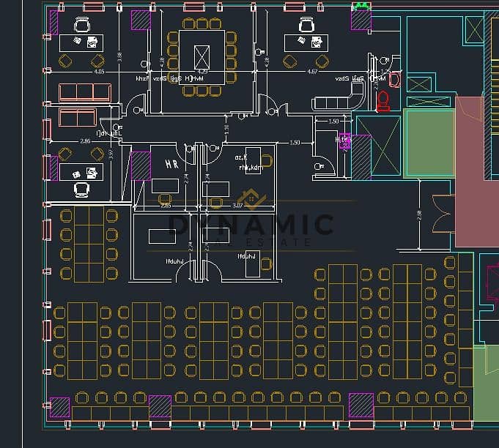Click the HR room label
499x448 pixels.
tap(172, 165)
